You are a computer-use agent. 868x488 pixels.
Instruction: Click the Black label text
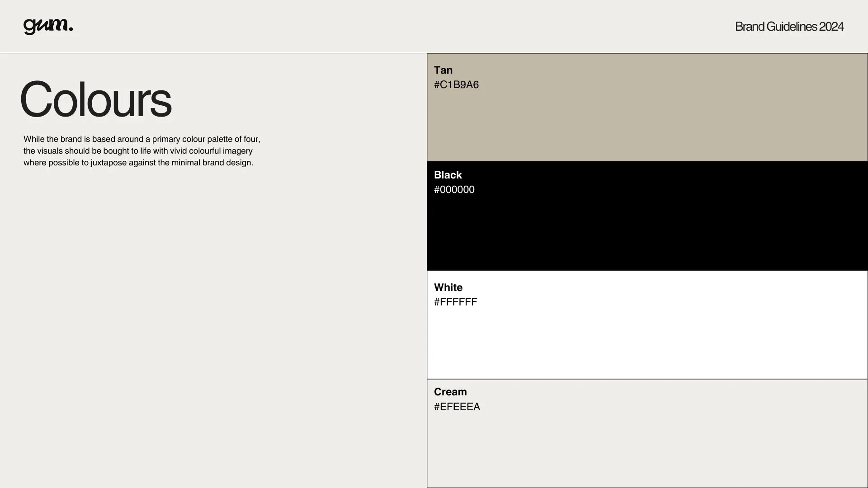click(x=448, y=175)
